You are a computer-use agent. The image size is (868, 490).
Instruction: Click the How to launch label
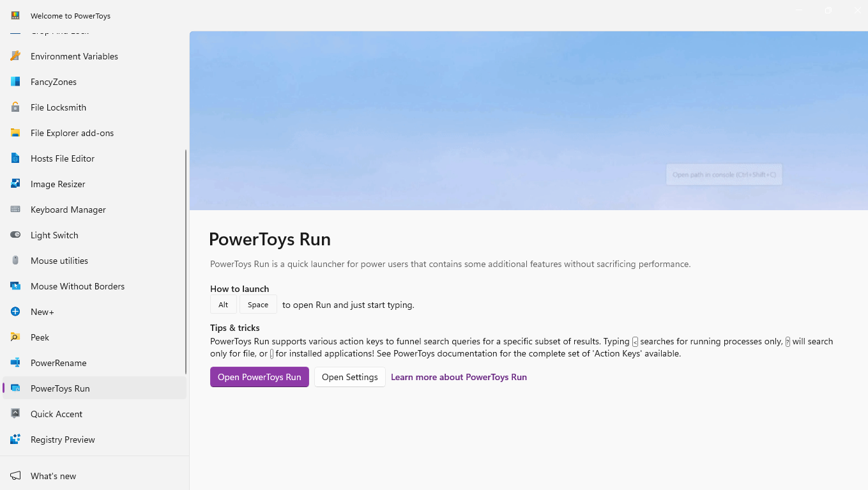pos(240,289)
